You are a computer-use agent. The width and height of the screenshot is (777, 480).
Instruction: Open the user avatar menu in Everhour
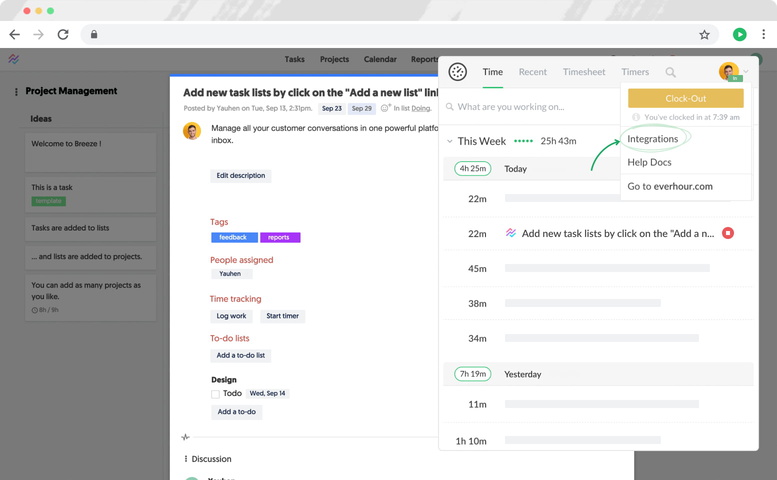pos(728,71)
